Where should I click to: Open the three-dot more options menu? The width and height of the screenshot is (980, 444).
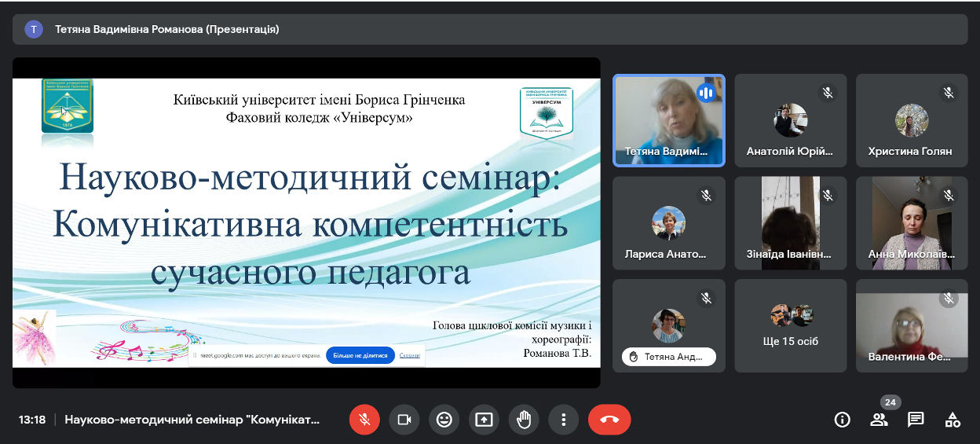click(563, 420)
